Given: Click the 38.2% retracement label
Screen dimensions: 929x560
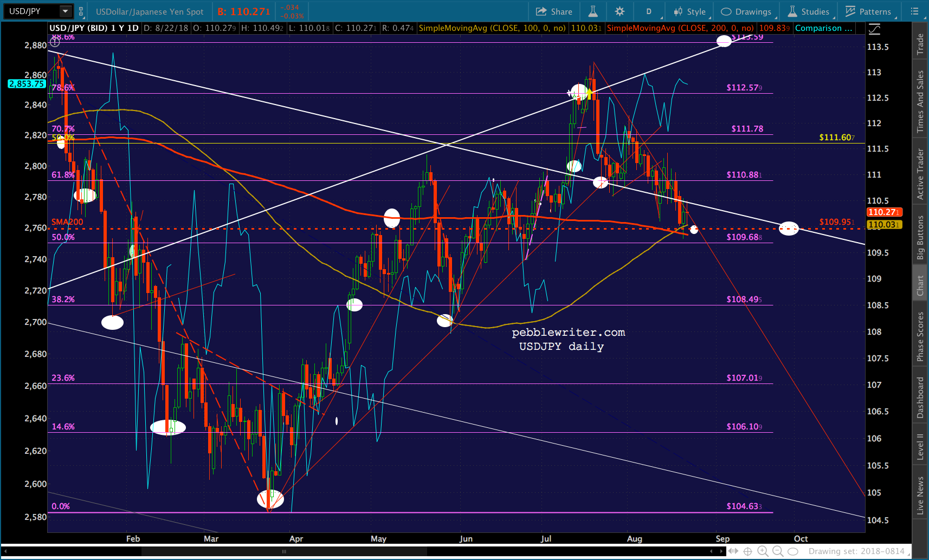Looking at the screenshot, I should pyautogui.click(x=63, y=299).
